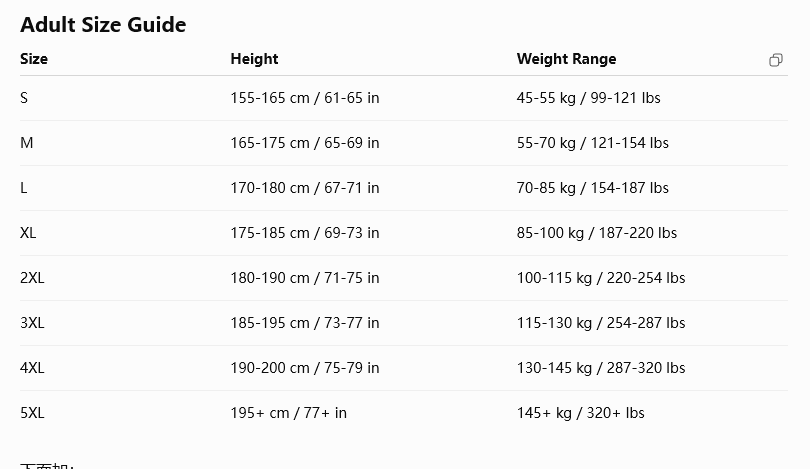Image resolution: width=810 pixels, height=469 pixels.
Task: Click weight 55-70 kg / 121-154 lbs
Action: point(593,143)
